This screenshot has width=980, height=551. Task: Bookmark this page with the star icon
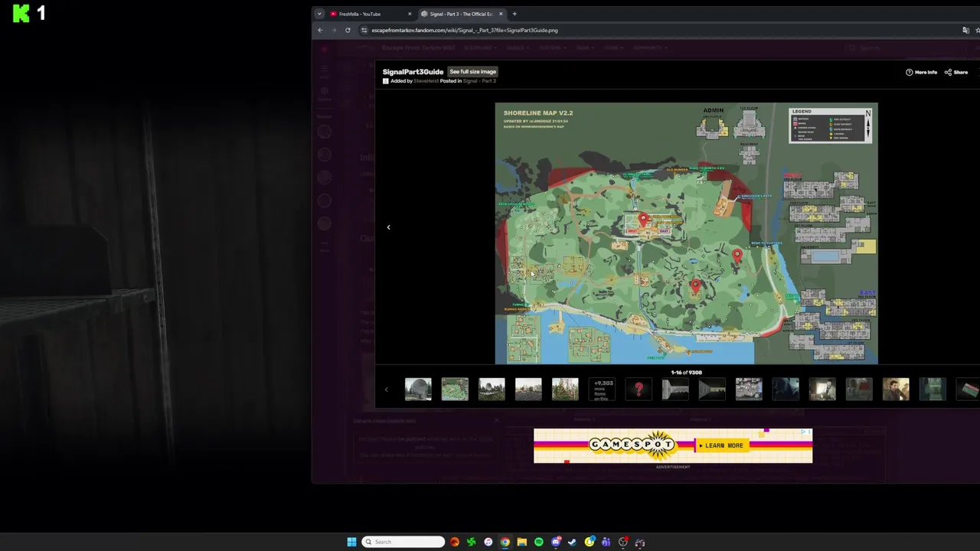[978, 30]
